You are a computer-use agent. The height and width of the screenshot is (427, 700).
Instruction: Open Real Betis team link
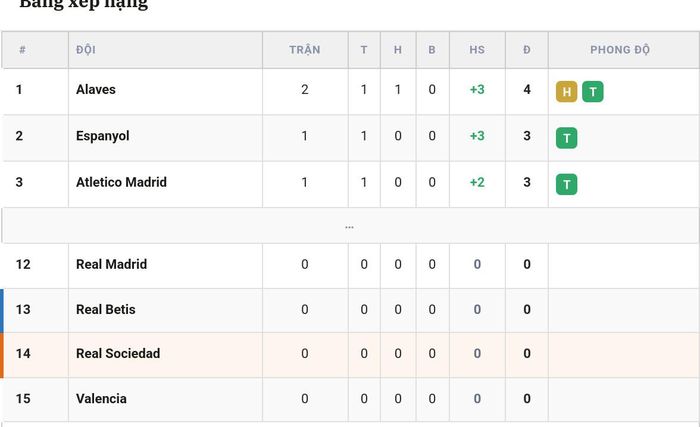(106, 310)
